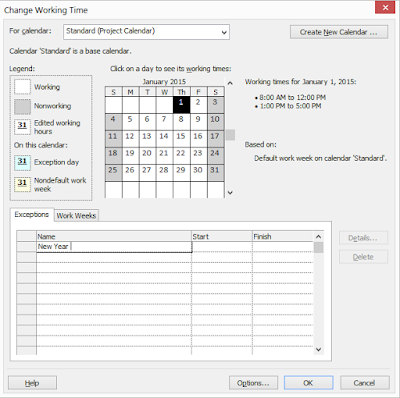Click exceptions list scroll down arrow

318,349
